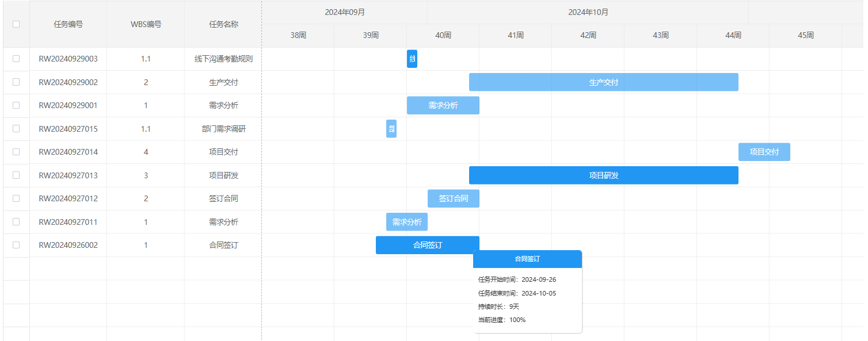Select the dark blue 项目研发 Gantt bar
The image size is (868, 341).
[603, 175]
